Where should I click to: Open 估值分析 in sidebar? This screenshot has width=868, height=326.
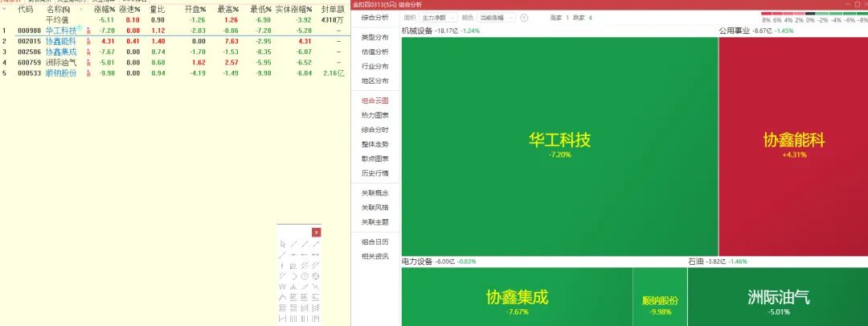pos(375,52)
